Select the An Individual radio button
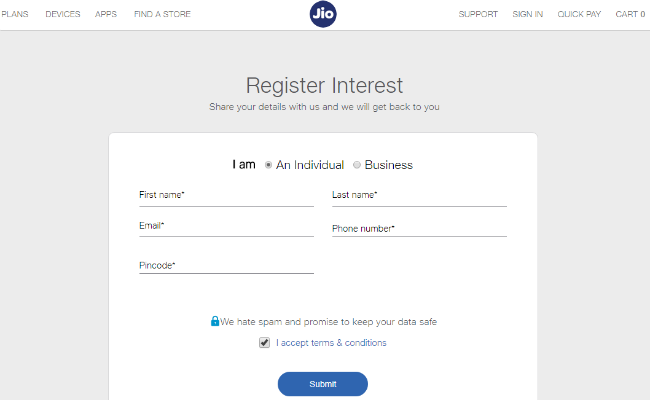Image resolution: width=650 pixels, height=400 pixels. click(x=268, y=165)
